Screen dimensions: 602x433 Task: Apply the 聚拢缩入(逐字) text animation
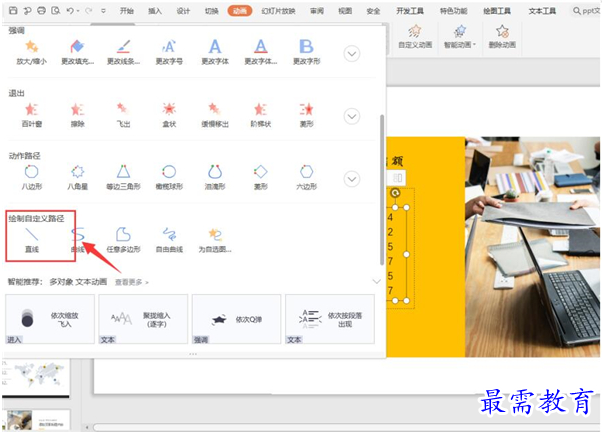[143, 319]
